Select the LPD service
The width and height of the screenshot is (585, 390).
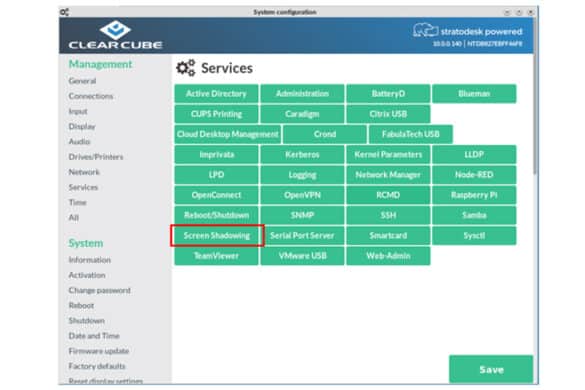[x=216, y=175]
